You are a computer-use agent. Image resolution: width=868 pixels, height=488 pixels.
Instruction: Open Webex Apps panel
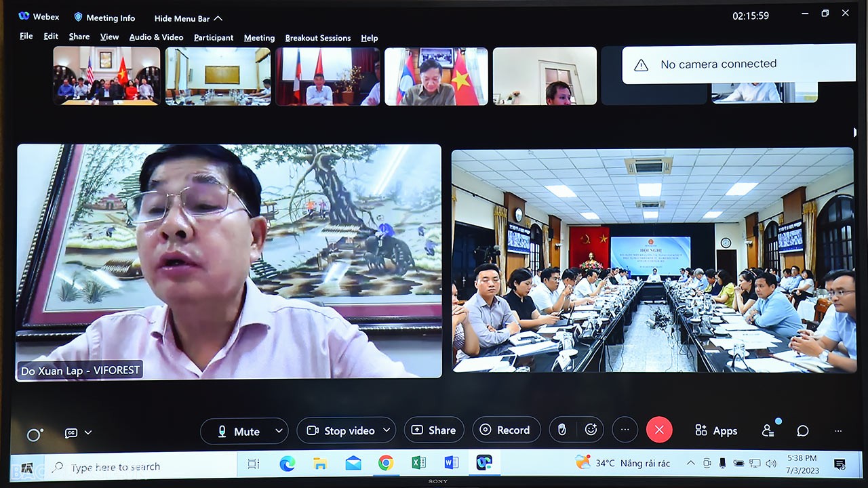click(716, 430)
